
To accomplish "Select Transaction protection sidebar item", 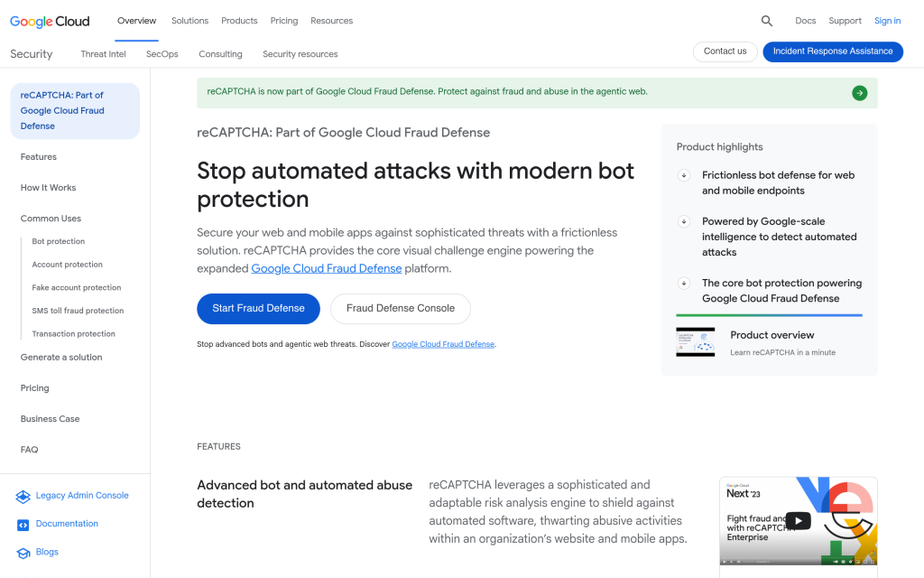I will click(x=74, y=333).
